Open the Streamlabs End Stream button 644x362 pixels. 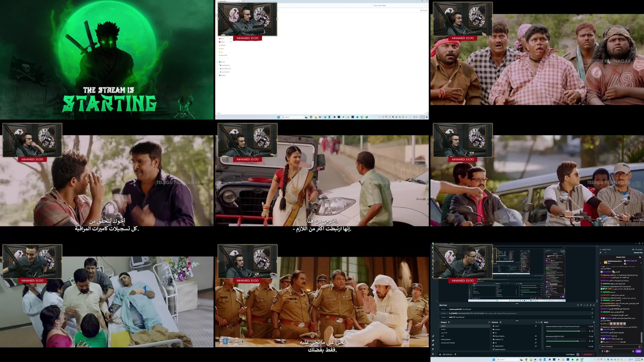588,354
